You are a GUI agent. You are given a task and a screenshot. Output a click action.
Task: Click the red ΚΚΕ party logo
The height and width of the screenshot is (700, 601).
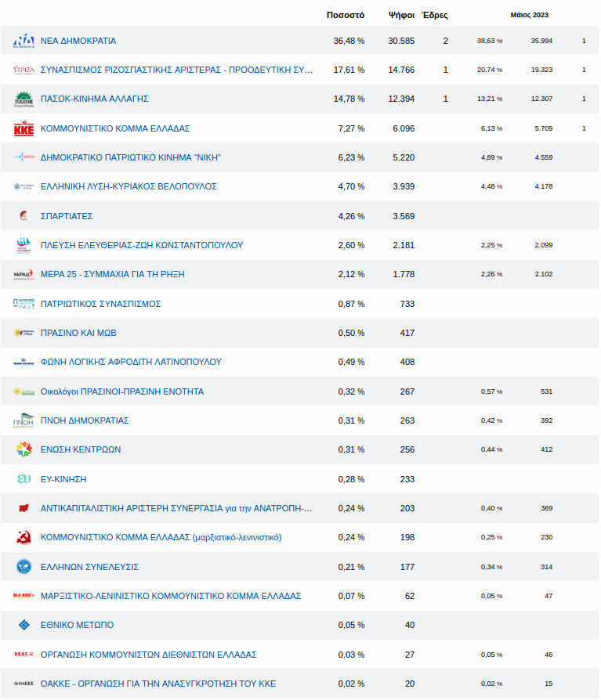(x=24, y=128)
